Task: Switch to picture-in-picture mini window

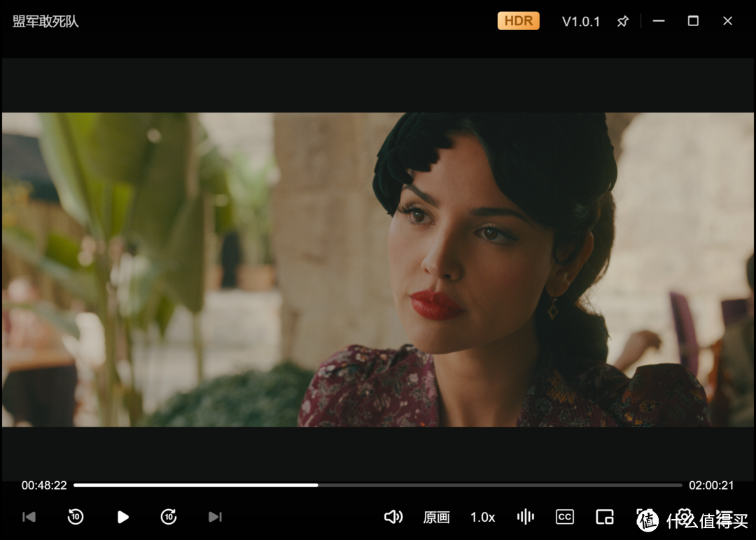Action: tap(605, 517)
